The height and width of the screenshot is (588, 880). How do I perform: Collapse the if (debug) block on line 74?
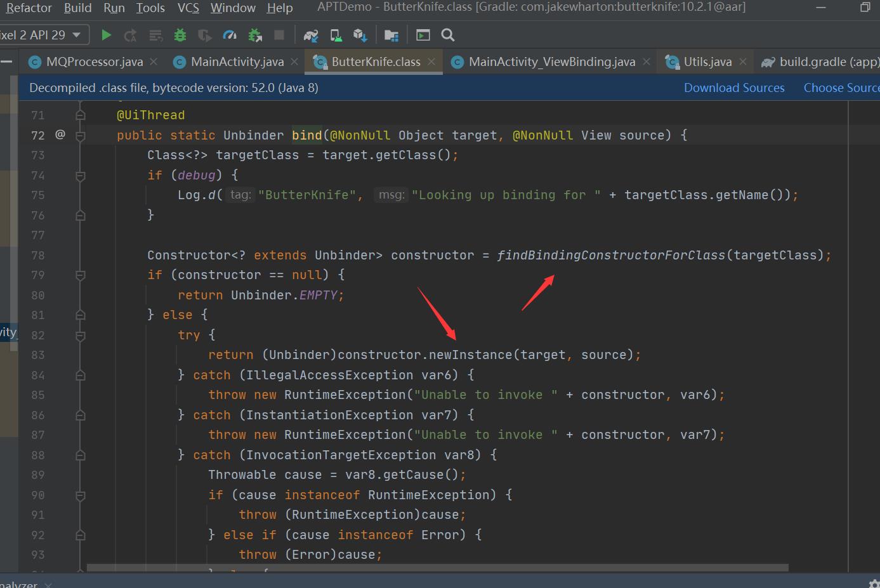(x=81, y=176)
